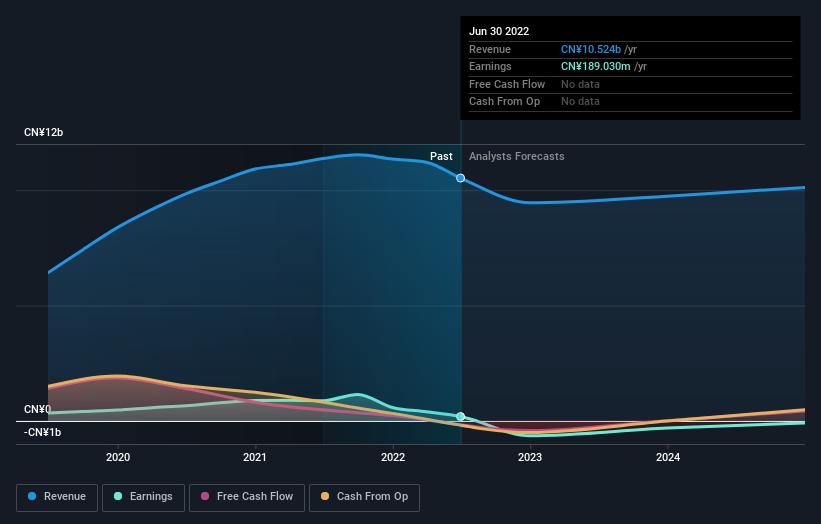Click the 'Jun 30 2022' tooltip date
Viewport: 821px width, 524px height.
click(x=499, y=31)
